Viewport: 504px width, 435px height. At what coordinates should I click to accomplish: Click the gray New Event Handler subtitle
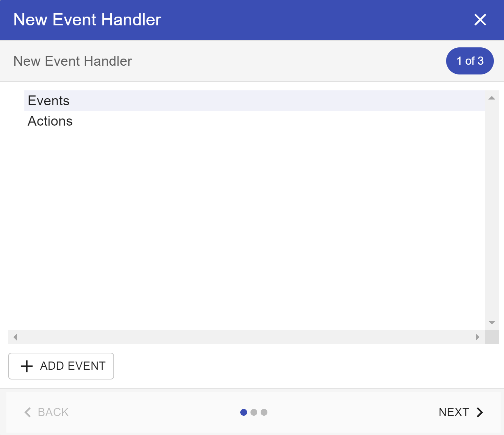(72, 61)
